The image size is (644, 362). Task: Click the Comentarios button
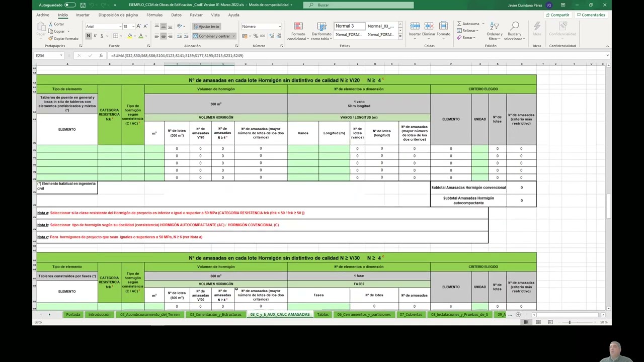coord(591,15)
